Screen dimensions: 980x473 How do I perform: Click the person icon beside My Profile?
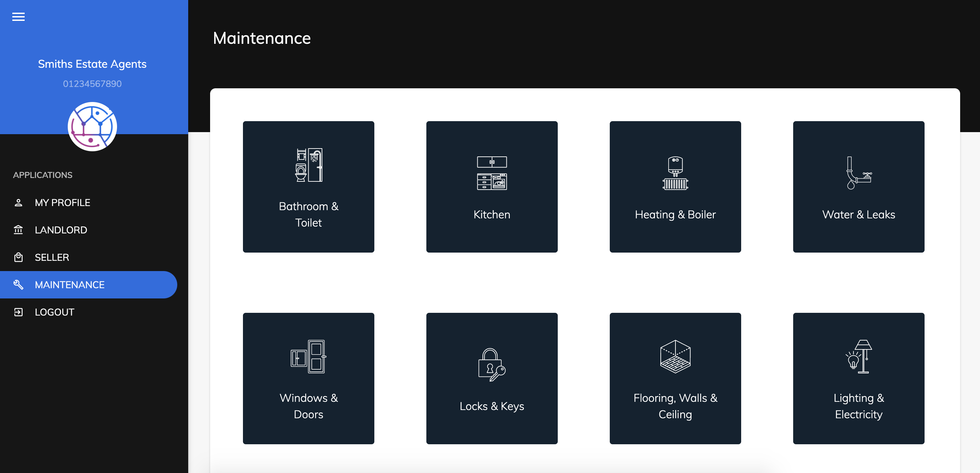pos(18,202)
